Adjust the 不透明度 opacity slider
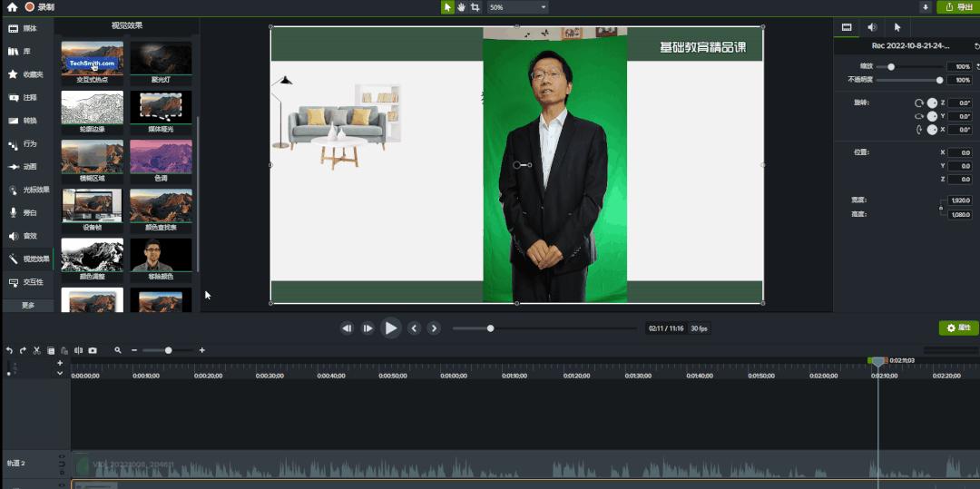The image size is (980, 489). [x=909, y=80]
